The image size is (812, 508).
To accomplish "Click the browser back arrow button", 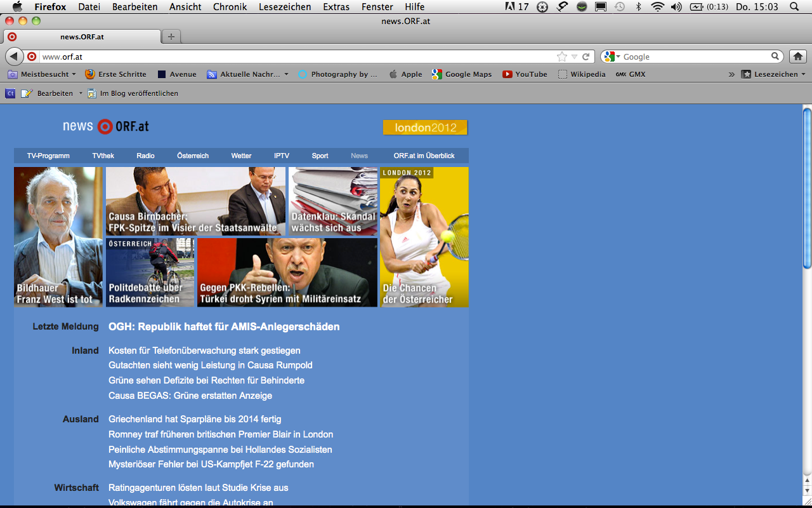I will click(x=14, y=57).
